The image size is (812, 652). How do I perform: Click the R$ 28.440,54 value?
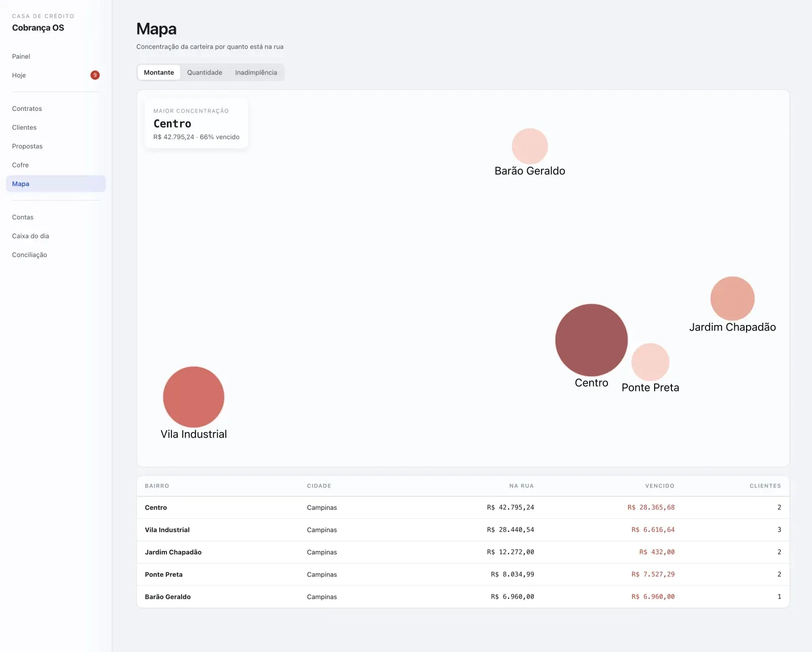pyautogui.click(x=511, y=530)
